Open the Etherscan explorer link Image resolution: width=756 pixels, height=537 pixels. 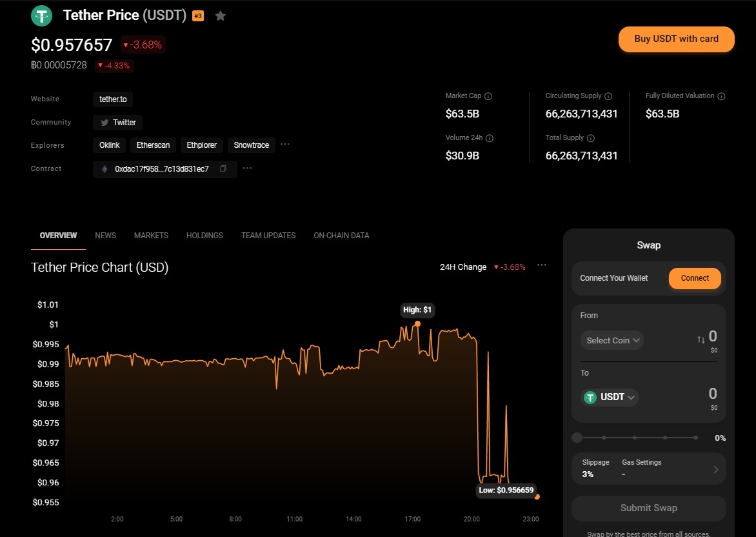(153, 145)
